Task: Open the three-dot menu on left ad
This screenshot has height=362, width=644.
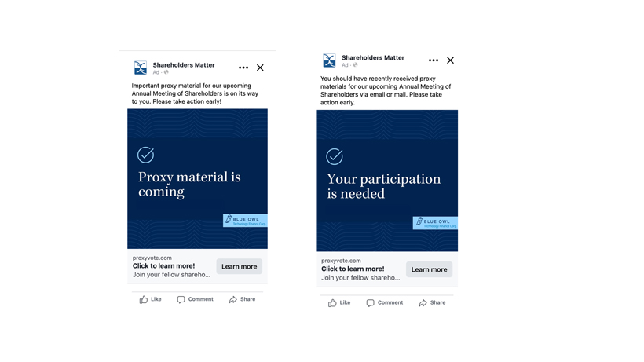Action: pyautogui.click(x=243, y=68)
